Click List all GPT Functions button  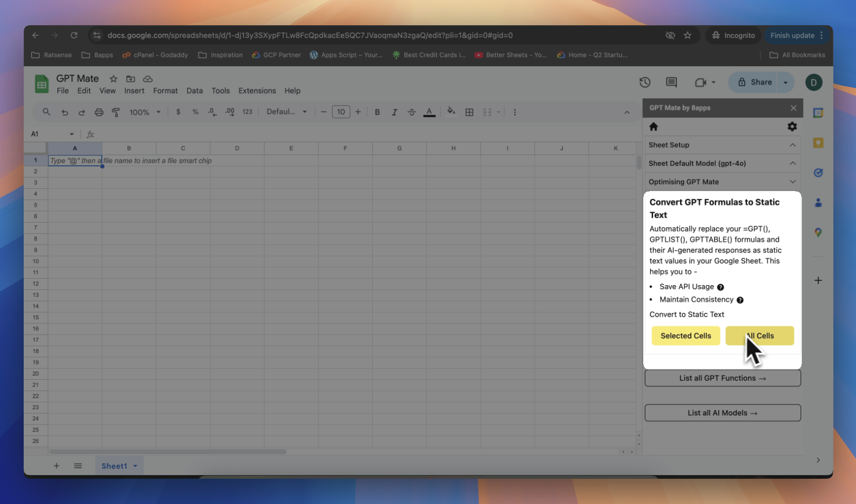point(722,378)
